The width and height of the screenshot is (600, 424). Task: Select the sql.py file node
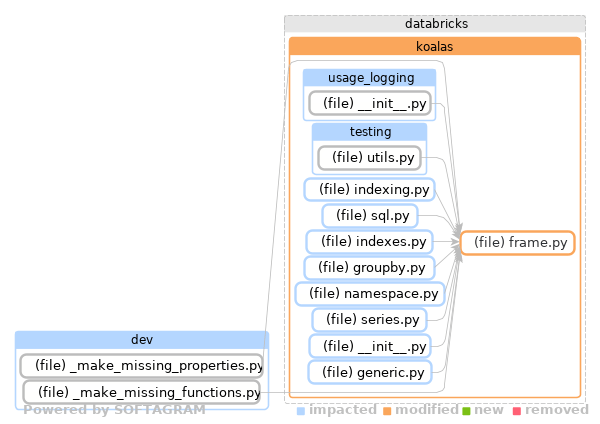click(x=370, y=215)
